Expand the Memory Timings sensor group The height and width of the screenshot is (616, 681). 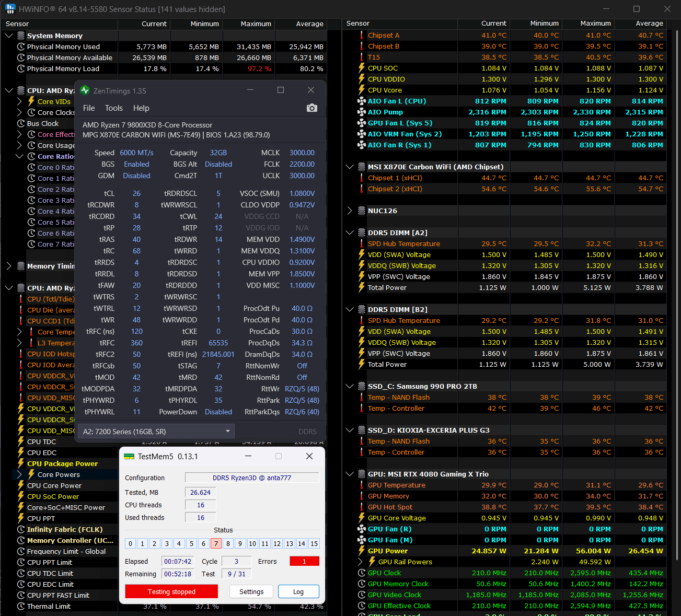(9, 266)
